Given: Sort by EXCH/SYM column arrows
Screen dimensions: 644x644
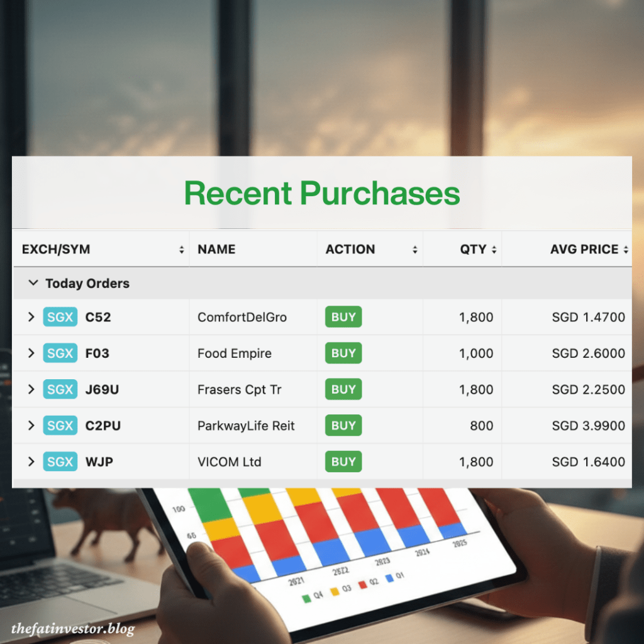Looking at the screenshot, I should (x=182, y=250).
